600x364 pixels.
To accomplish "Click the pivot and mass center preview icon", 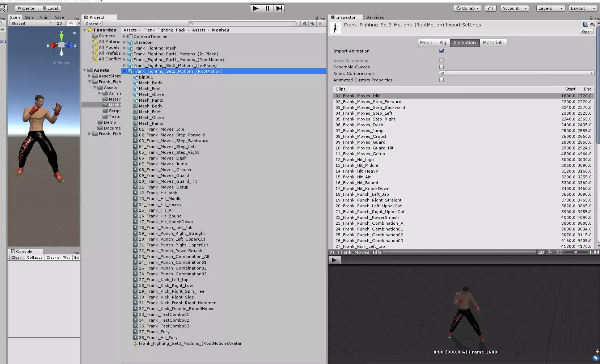I will pyautogui.click(x=550, y=252).
